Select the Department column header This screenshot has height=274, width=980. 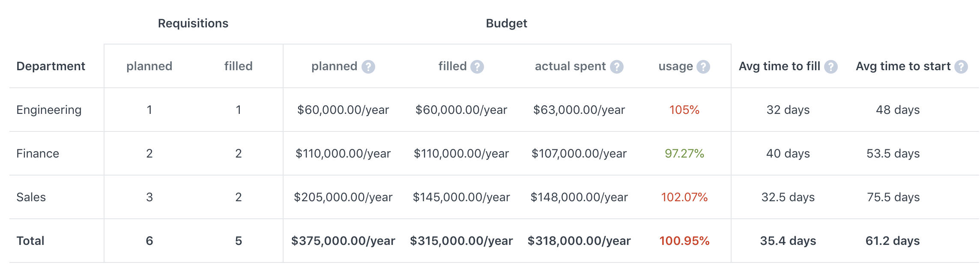51,66
